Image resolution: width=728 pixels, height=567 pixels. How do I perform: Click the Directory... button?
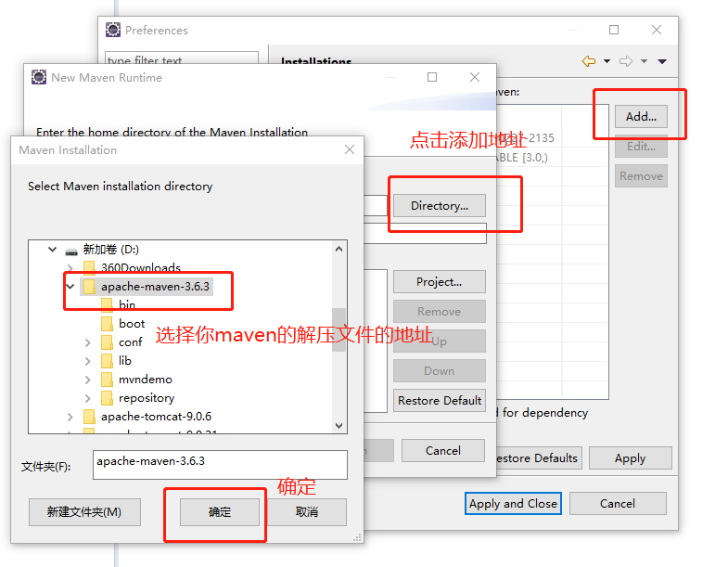[x=440, y=205]
